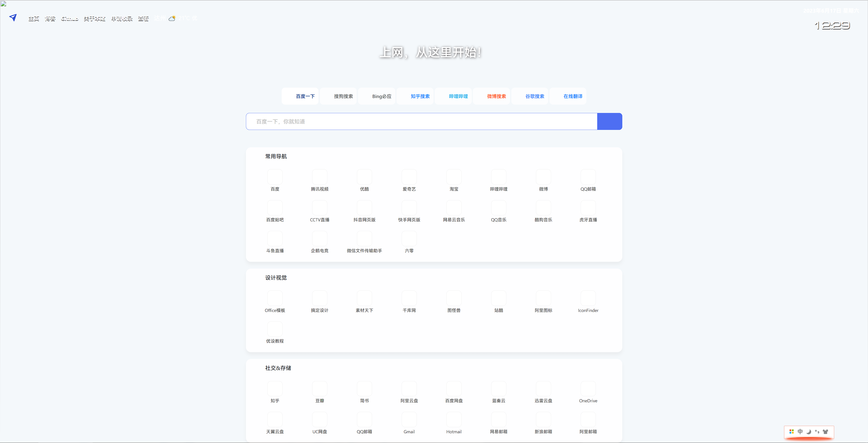Click the blue search submit button
868x443 pixels.
tap(610, 122)
